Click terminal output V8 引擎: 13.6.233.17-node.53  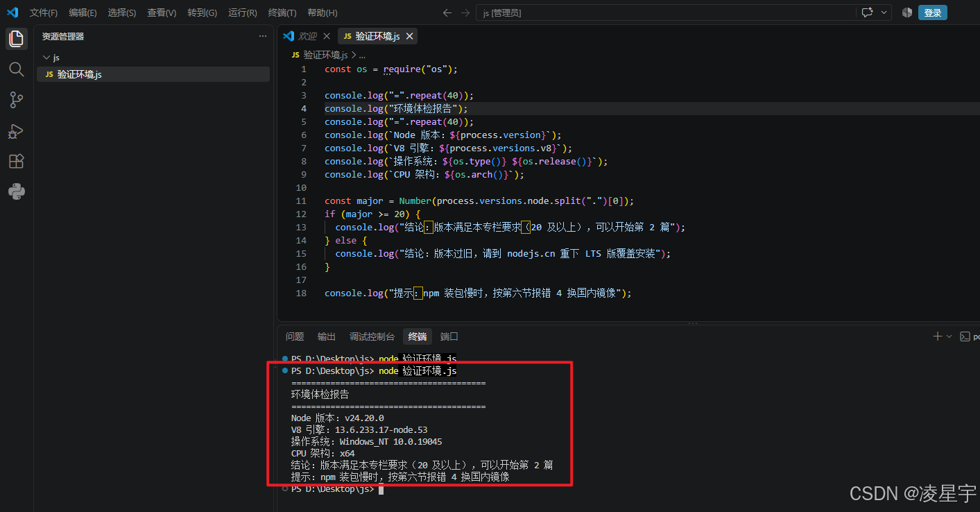tap(359, 429)
